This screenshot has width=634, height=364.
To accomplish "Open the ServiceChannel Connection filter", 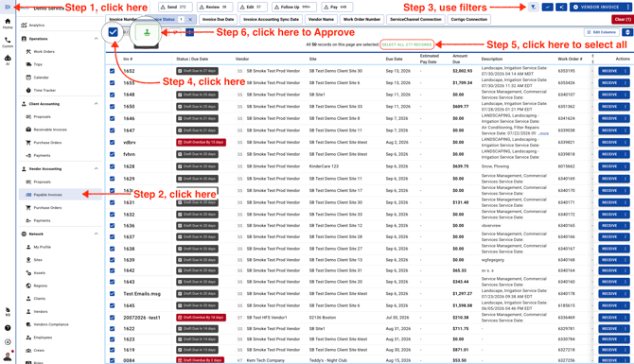I will pyautogui.click(x=415, y=19).
